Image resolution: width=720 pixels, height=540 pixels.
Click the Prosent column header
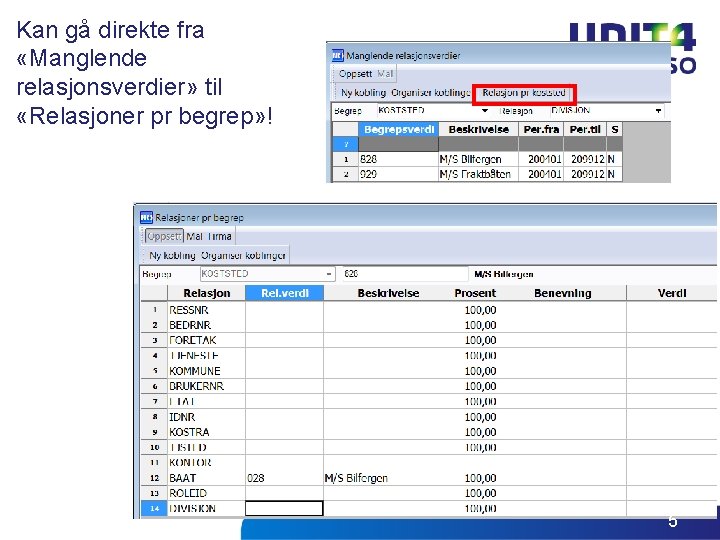tap(475, 293)
